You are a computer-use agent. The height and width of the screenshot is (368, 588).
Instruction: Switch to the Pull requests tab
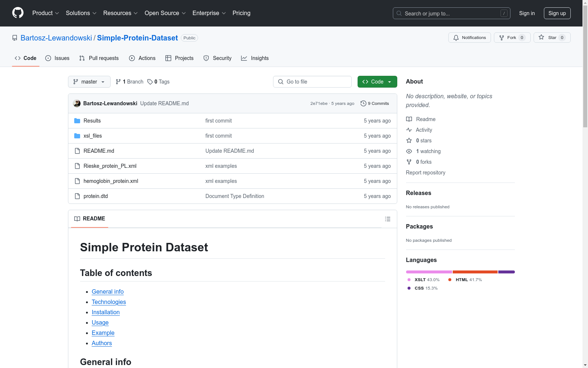point(99,58)
